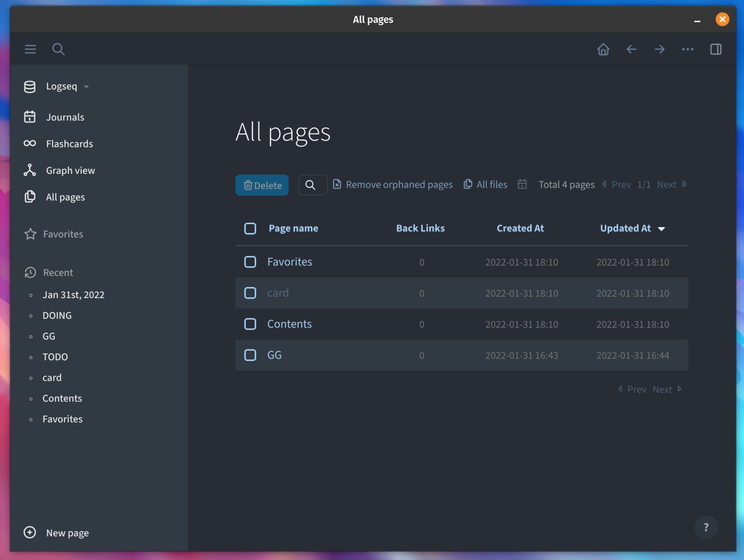Open the calendar date filter icon

click(x=522, y=184)
